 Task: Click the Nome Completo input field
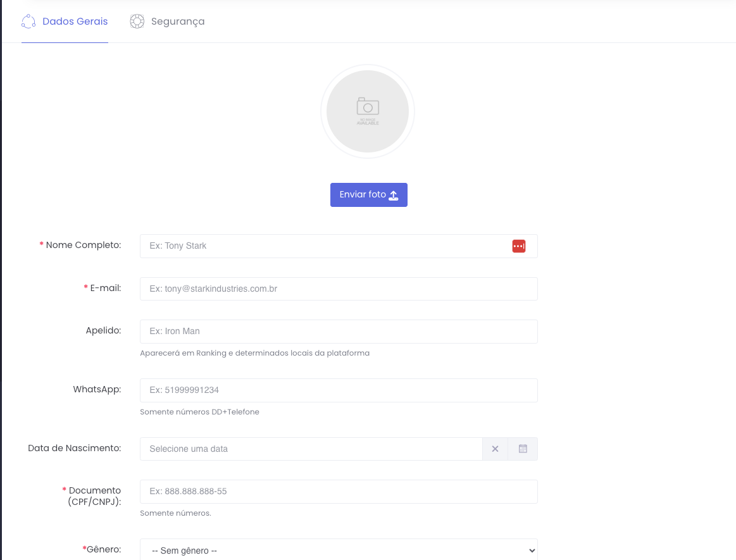(326, 246)
